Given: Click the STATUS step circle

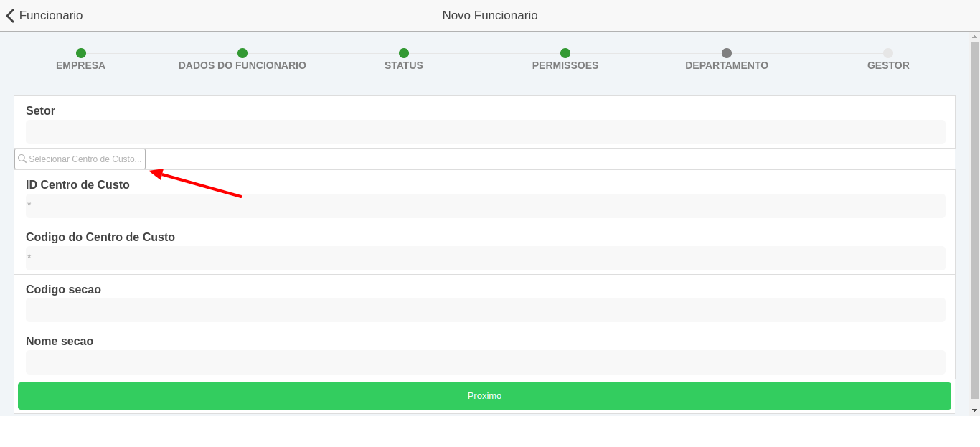Looking at the screenshot, I should pos(404,53).
